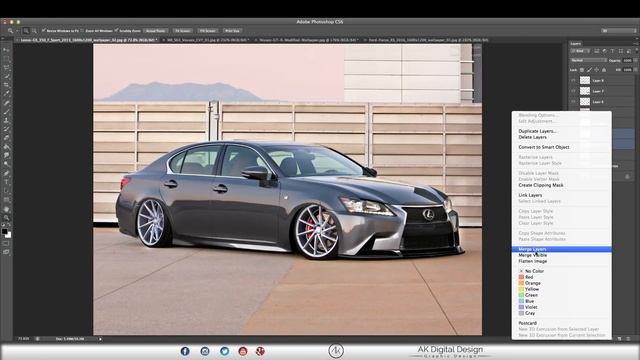Switch to the Nissan GT-R document tab
The width and height of the screenshot is (640, 360).
coord(308,40)
